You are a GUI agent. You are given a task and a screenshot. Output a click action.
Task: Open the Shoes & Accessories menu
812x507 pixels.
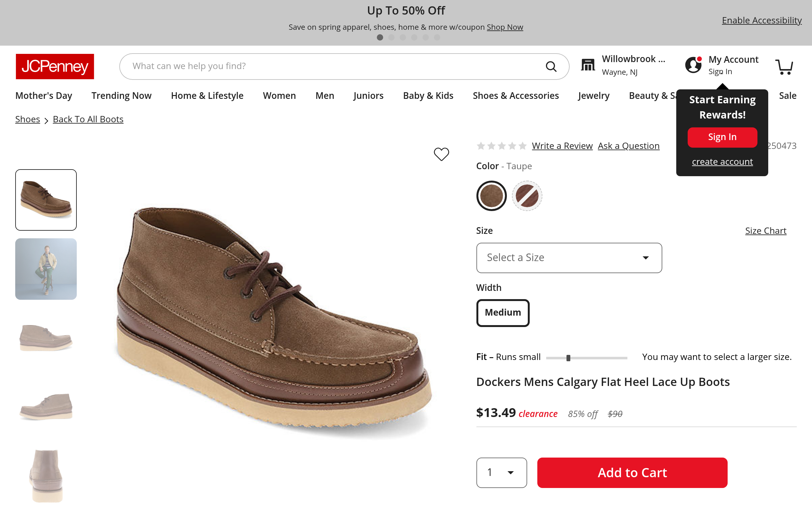pos(515,96)
